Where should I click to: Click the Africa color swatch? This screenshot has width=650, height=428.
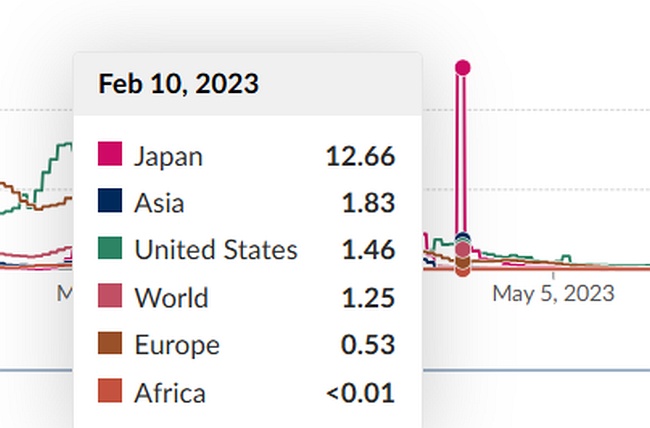click(110, 392)
